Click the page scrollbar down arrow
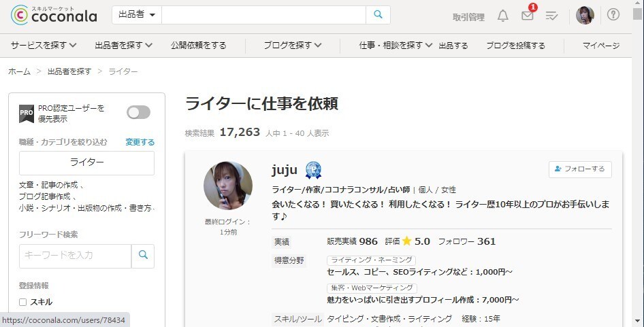644x327 pixels. click(637, 320)
